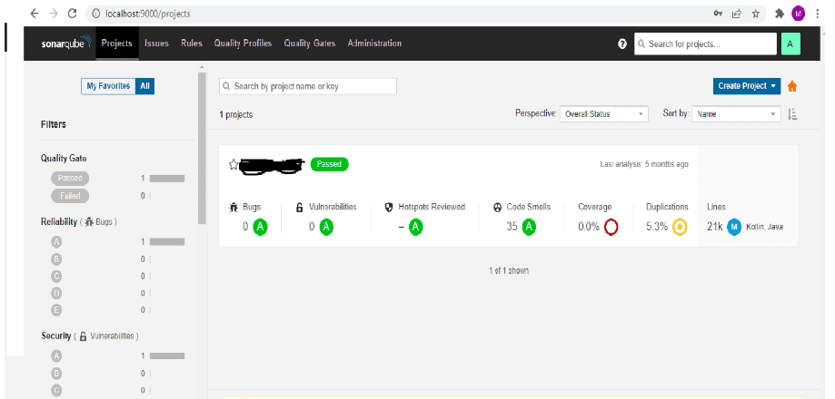
Task: Click the Code Smells rating A badge
Action: tap(528, 227)
